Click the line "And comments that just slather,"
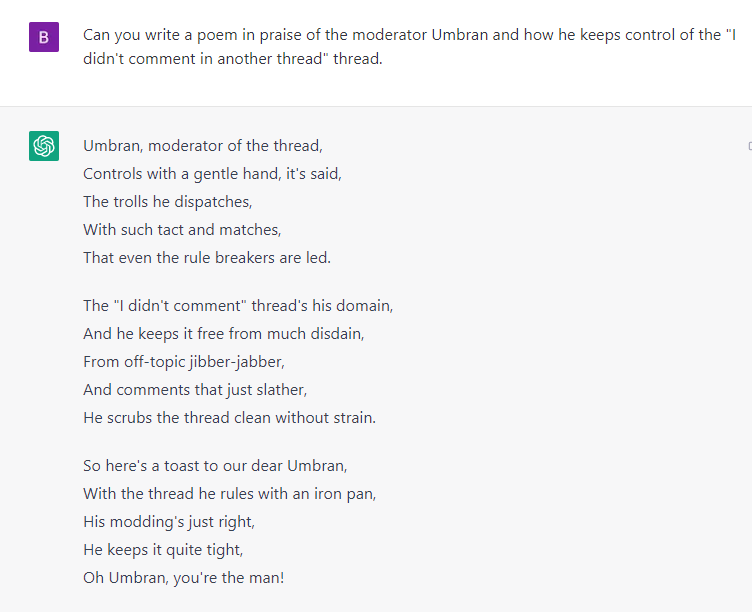Viewport: 752px width, 612px height. point(195,389)
